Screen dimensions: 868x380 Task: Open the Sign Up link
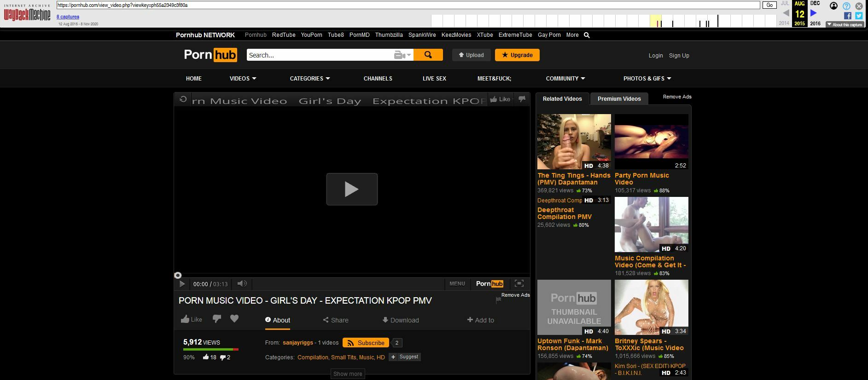pos(679,56)
